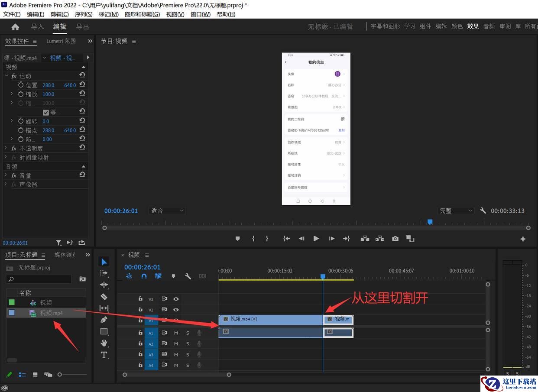This screenshot has height=392, width=538.
Task: Expand the 旋转 (Rotation) property
Action: click(12, 121)
